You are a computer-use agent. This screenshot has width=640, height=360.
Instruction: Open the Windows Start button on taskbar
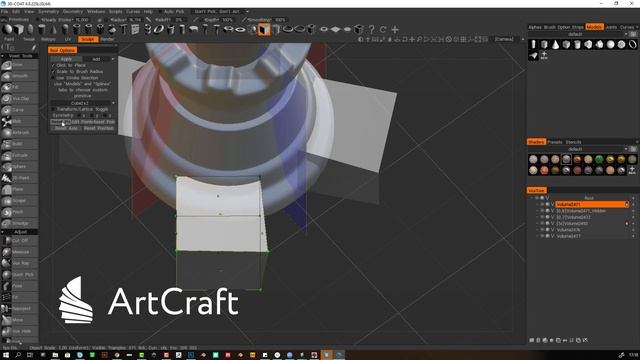(x=6, y=355)
